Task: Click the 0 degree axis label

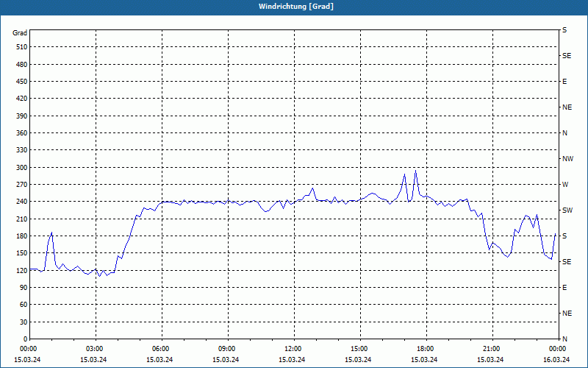Action: click(26, 339)
